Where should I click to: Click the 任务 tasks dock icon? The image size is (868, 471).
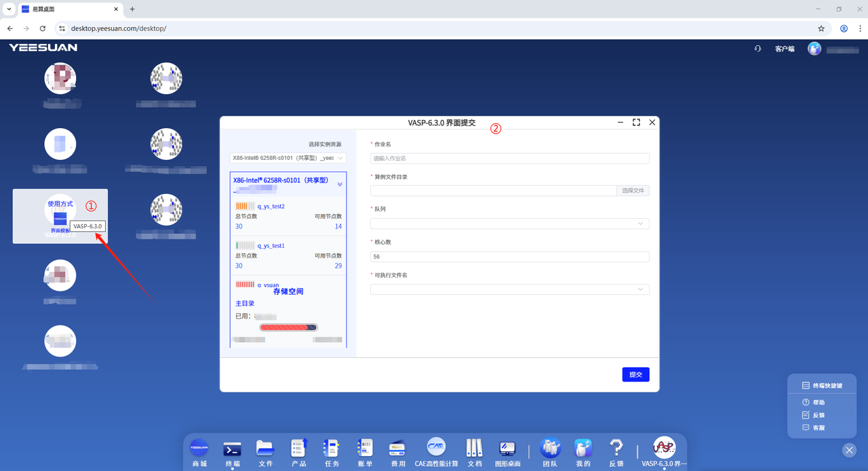(x=332, y=449)
